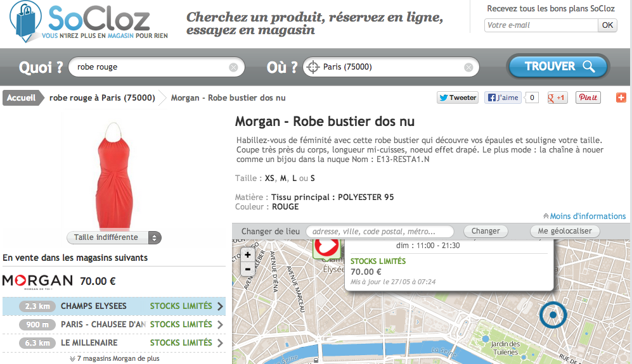The height and width of the screenshot is (364, 632).
Task: Click the Facebook like count '0'
Action: click(532, 97)
